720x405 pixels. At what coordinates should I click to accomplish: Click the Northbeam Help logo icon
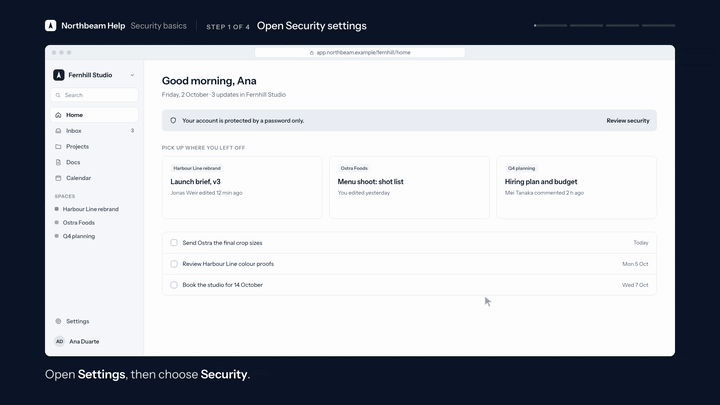(x=51, y=26)
